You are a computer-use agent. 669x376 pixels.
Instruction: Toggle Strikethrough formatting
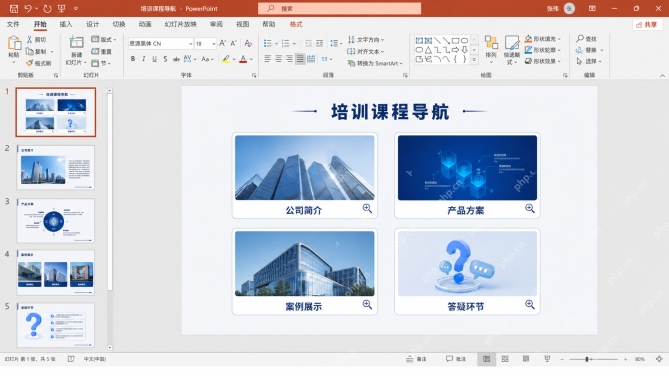pos(176,59)
